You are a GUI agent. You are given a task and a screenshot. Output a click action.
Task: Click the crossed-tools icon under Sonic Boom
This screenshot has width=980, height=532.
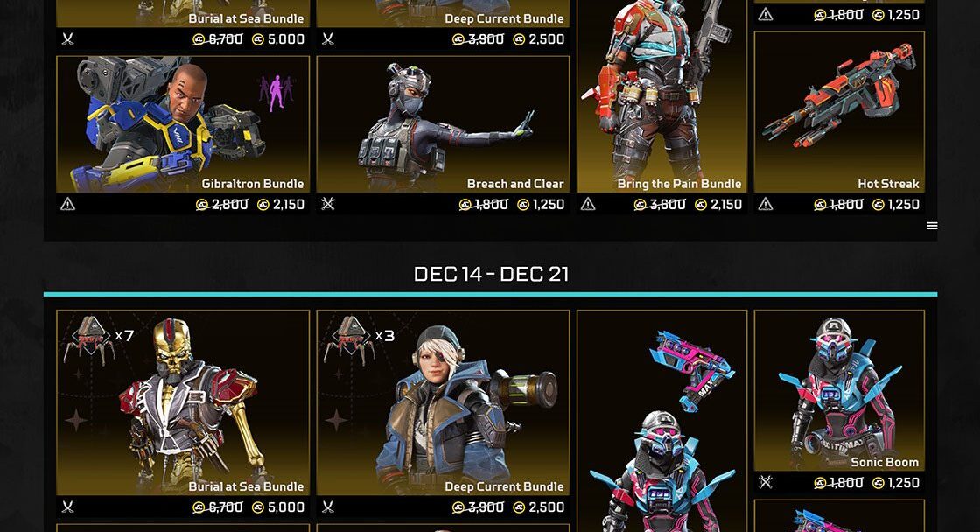tap(765, 482)
